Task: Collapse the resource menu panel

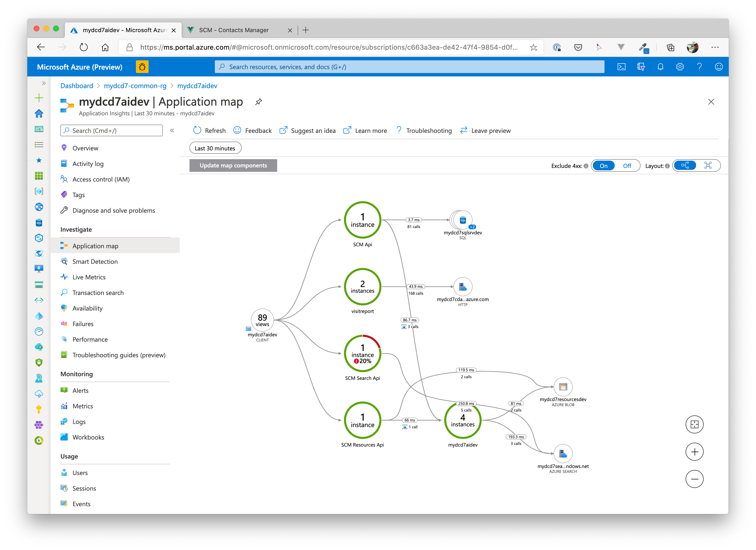Action: click(172, 131)
